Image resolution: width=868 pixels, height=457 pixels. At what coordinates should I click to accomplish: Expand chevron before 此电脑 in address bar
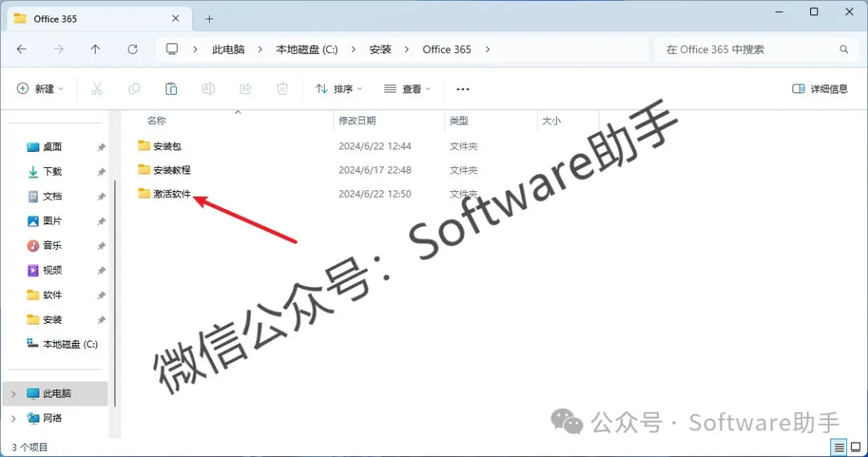[194, 49]
